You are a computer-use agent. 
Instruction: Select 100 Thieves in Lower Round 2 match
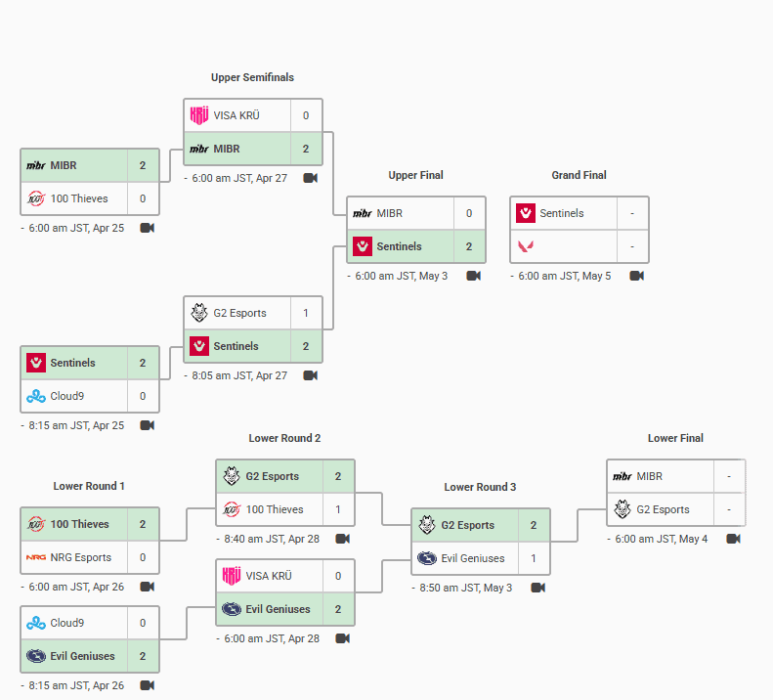click(275, 509)
